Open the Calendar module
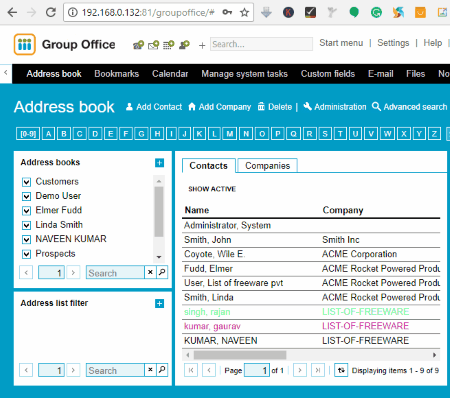Screen dimensions: 450x398 [170, 74]
